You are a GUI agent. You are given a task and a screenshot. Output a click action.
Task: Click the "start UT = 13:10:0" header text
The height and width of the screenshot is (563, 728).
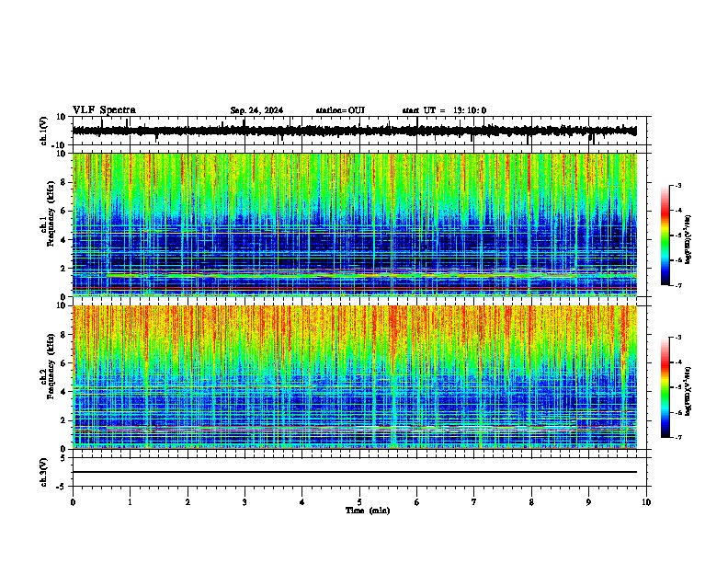point(444,110)
